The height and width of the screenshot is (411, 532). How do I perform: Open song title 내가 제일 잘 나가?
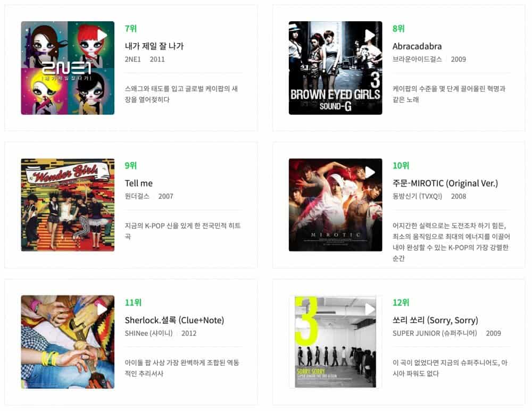[154, 46]
